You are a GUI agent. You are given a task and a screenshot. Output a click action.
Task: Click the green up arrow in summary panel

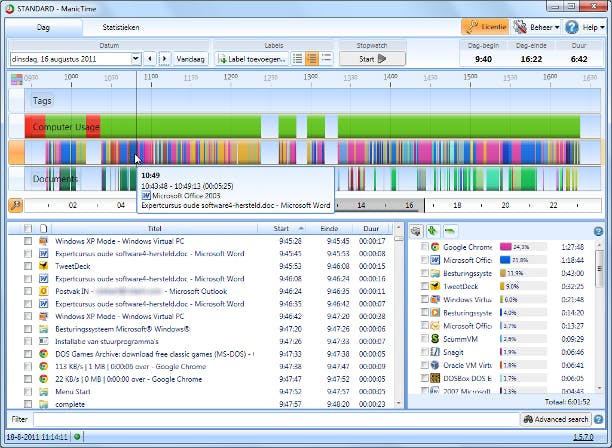pyautogui.click(x=433, y=230)
